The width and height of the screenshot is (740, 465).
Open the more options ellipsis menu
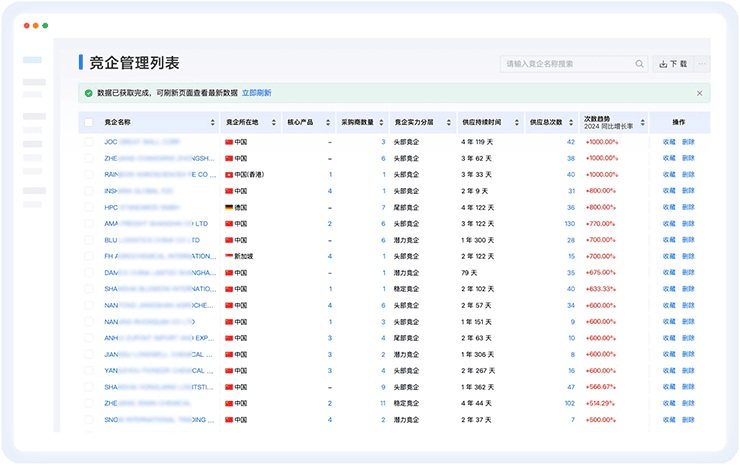point(702,64)
